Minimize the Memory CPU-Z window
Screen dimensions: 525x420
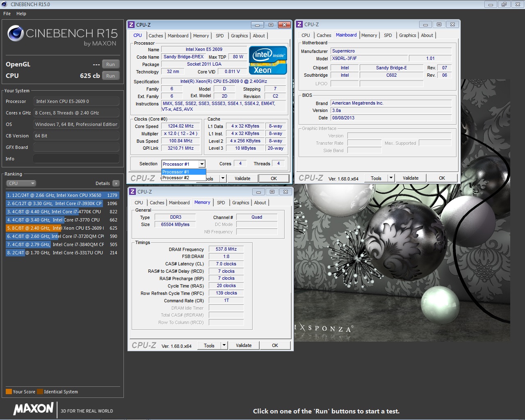[258, 192]
